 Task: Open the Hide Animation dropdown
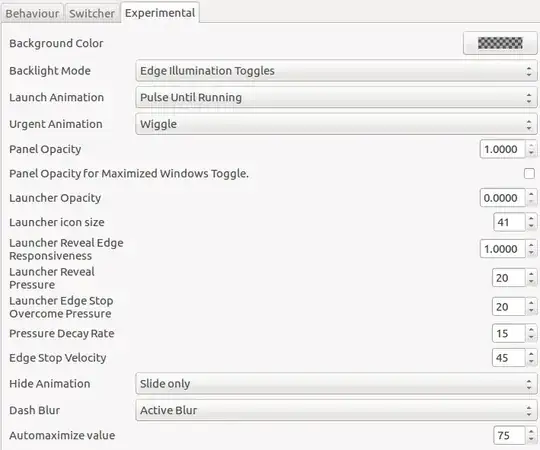point(336,384)
